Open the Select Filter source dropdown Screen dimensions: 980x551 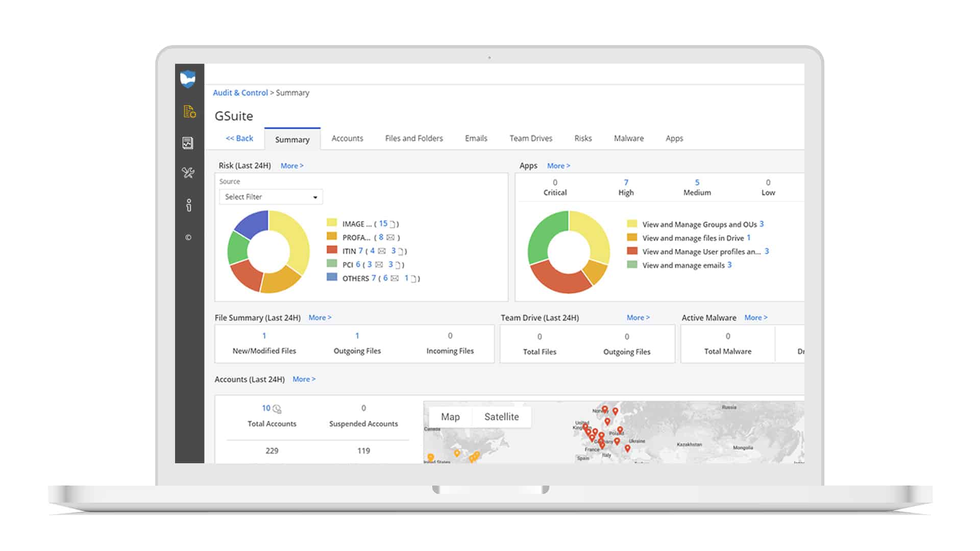click(x=271, y=197)
